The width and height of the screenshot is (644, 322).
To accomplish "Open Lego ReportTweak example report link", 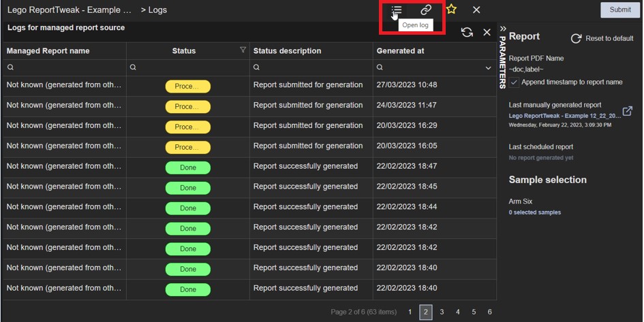I will click(x=564, y=116).
